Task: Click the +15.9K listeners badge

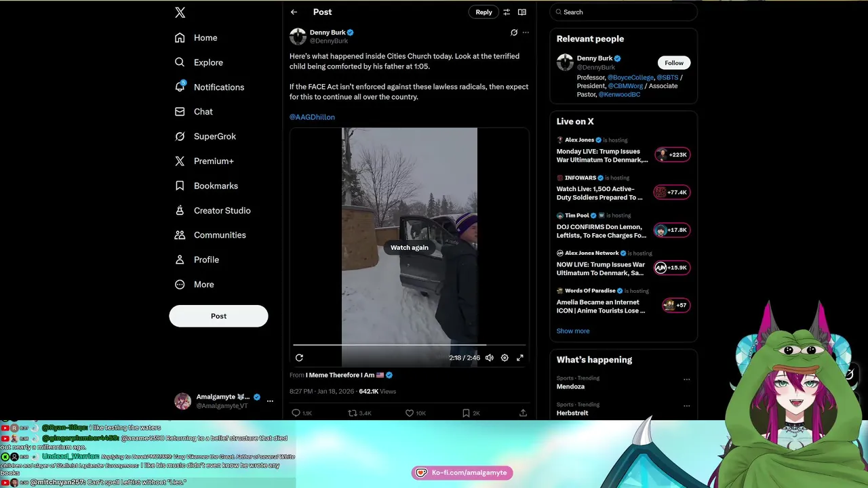Action: click(671, 268)
